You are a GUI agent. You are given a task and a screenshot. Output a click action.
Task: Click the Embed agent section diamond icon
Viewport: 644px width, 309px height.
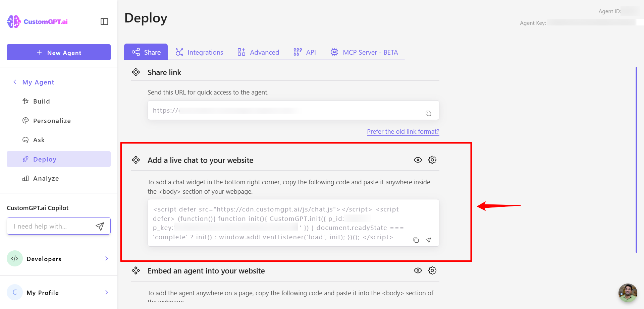136,270
